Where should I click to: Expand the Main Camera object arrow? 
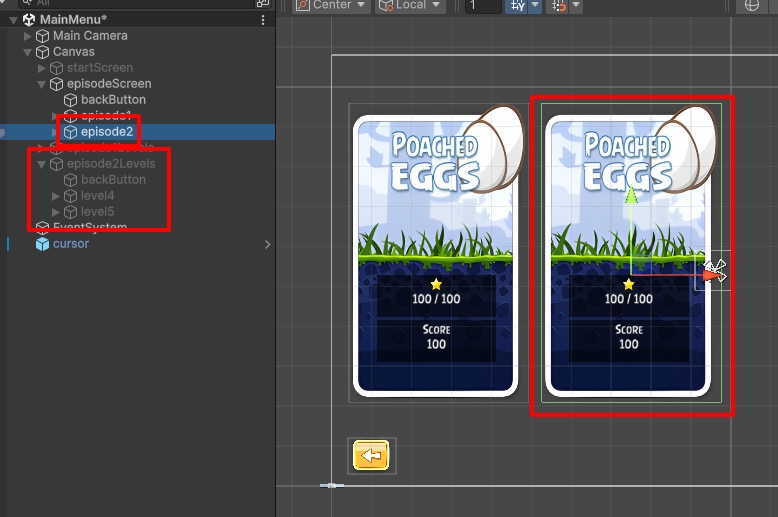click(28, 36)
